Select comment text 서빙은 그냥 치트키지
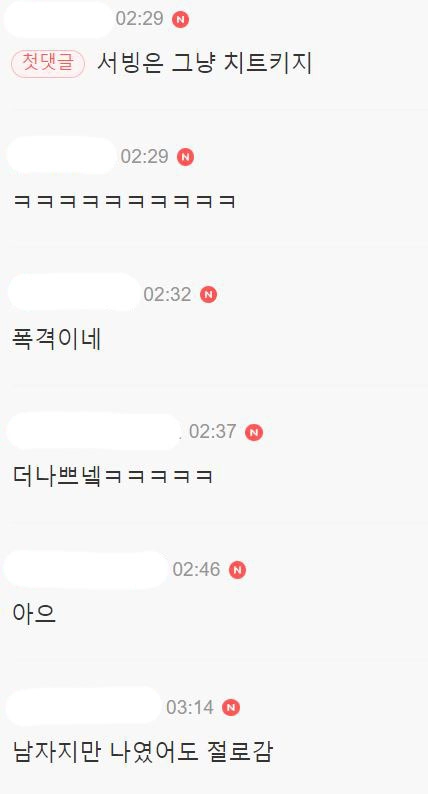 [x=204, y=64]
